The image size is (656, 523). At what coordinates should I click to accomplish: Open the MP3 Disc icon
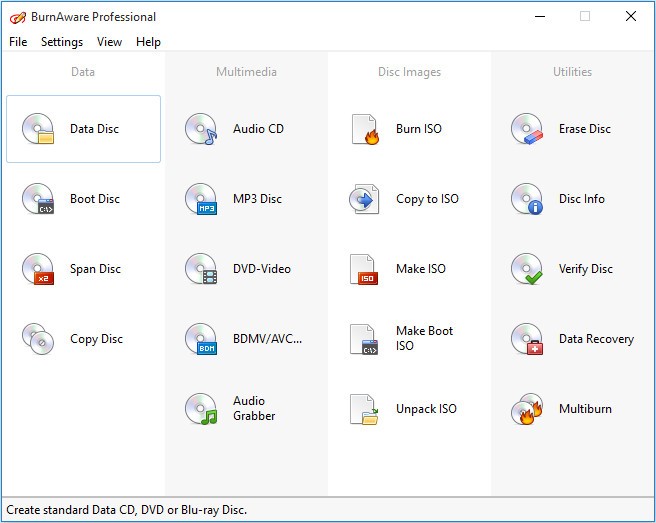click(x=201, y=199)
